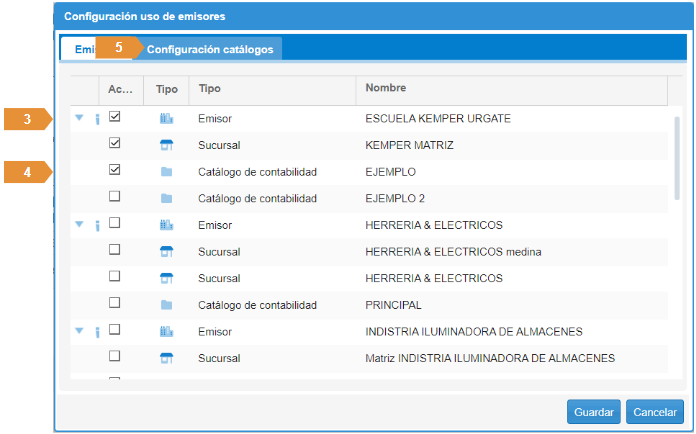696x434 pixels.
Task: Click folder icon for PRINCIPAL catalog
Action: 166,305
